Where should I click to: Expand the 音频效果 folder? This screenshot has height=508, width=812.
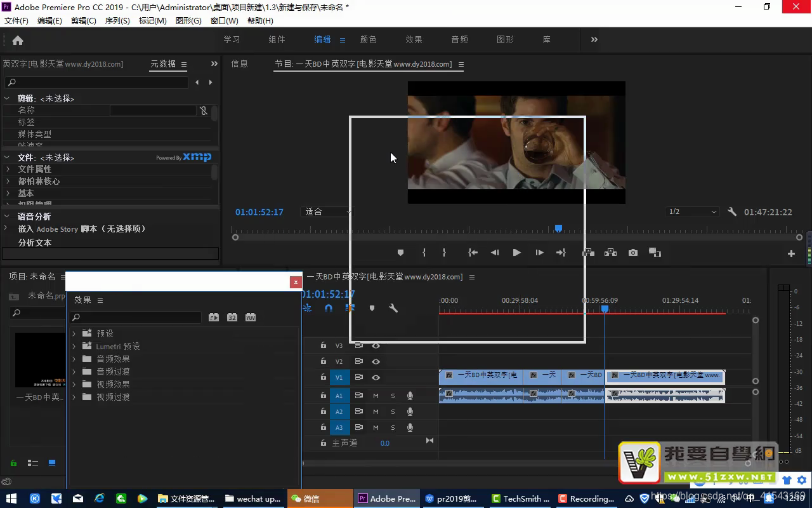pyautogui.click(x=74, y=359)
